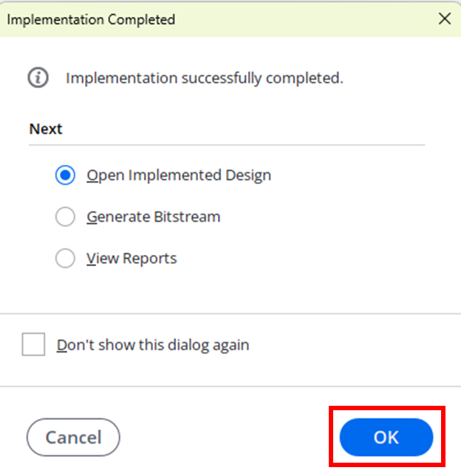Viewport: 461px width, 476px height.
Task: Choose the Generate Bitstream radio button
Action: tap(65, 217)
